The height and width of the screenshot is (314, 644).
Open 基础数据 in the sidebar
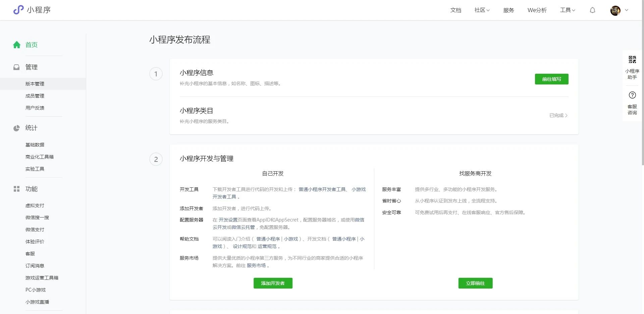pyautogui.click(x=35, y=145)
